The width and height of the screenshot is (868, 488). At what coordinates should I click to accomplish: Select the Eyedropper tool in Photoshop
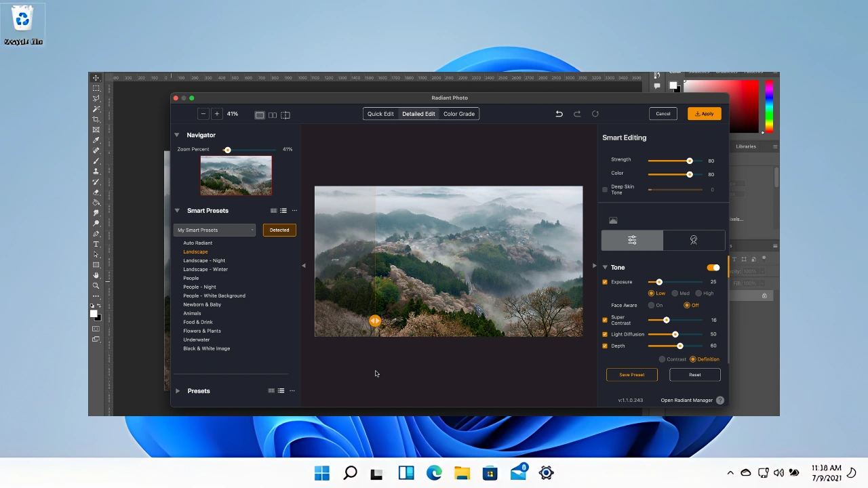(x=96, y=140)
